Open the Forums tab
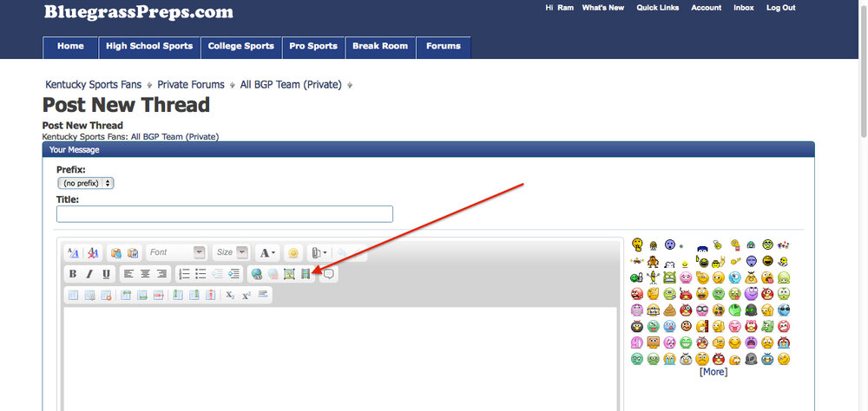The width and height of the screenshot is (868, 411). click(x=444, y=47)
